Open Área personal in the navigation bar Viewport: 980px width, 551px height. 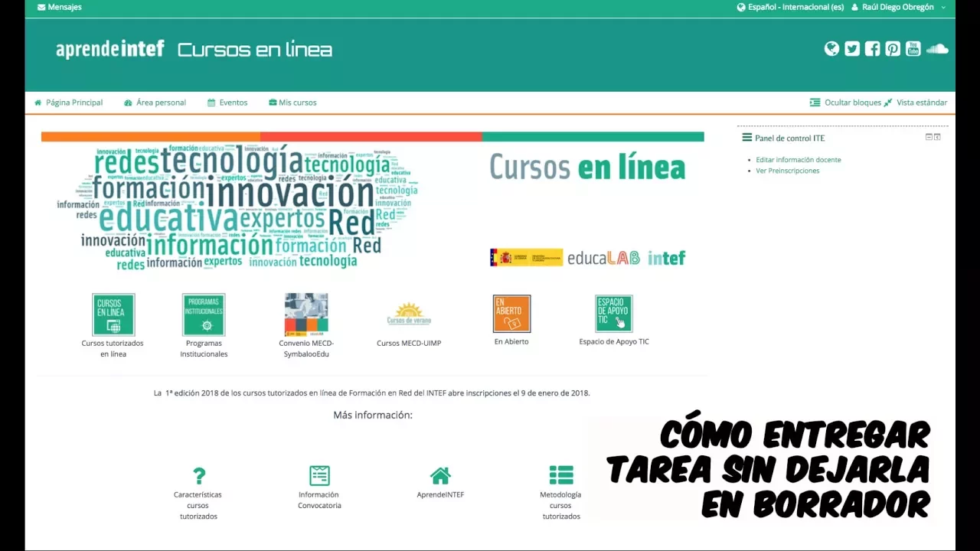(155, 103)
